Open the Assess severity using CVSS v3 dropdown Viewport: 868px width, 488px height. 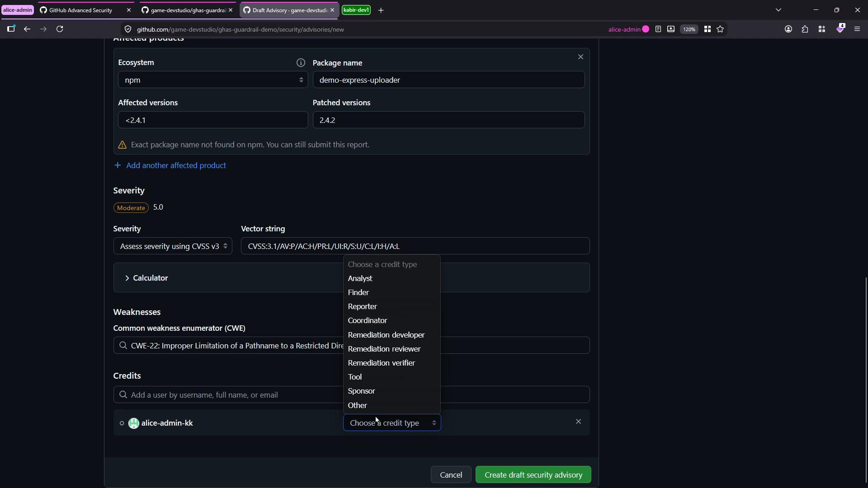point(173,246)
